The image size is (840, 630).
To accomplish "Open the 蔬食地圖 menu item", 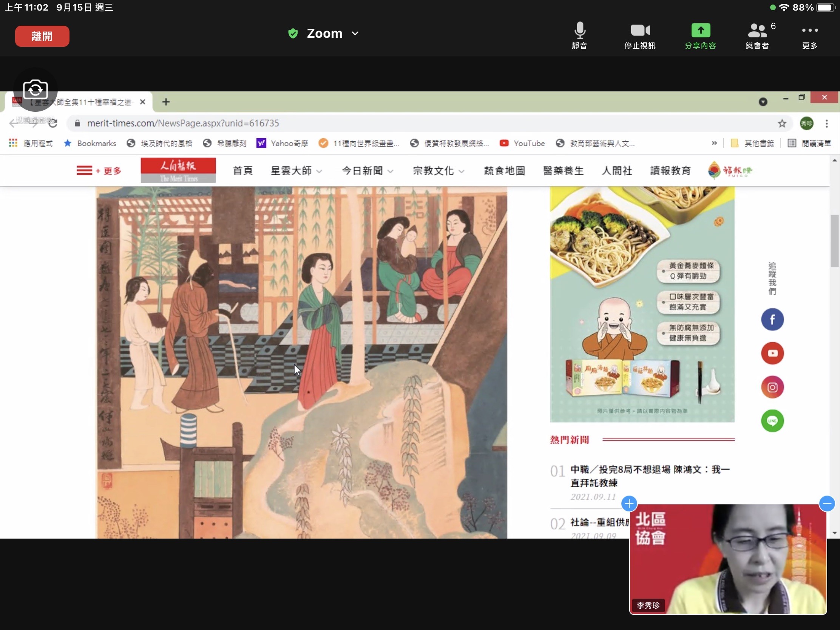I will (x=504, y=171).
